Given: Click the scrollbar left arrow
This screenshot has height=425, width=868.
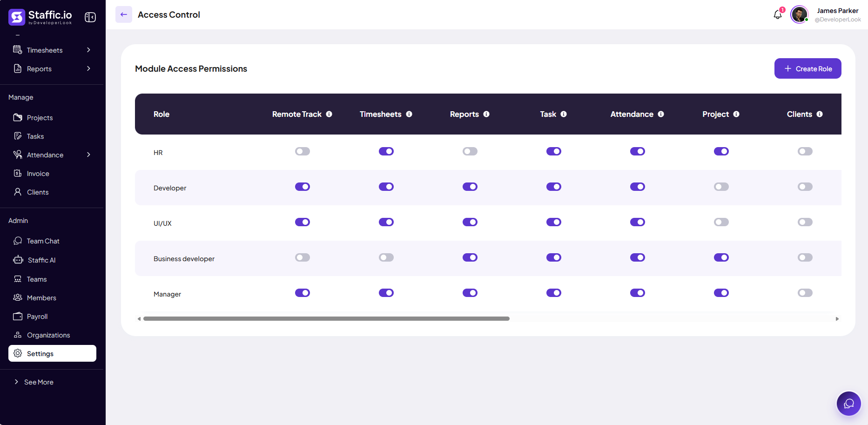Looking at the screenshot, I should click(139, 319).
